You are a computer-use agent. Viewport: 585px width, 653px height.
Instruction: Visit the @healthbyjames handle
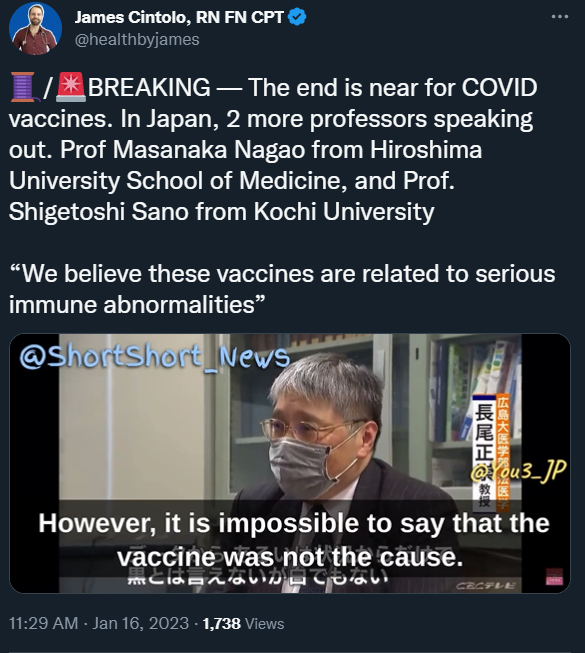click(x=137, y=40)
